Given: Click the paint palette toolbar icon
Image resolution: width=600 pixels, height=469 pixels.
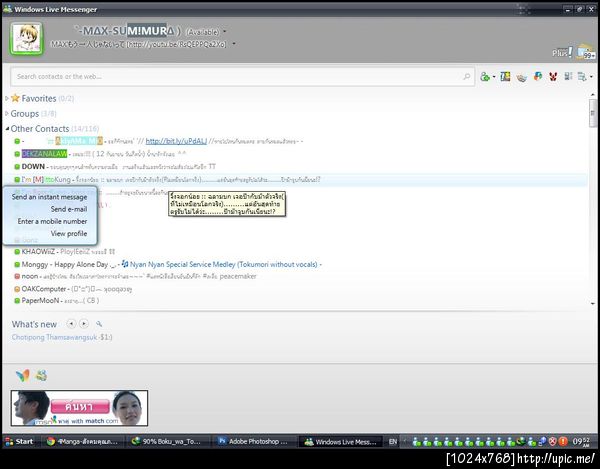Looking at the screenshot, I should 522,77.
